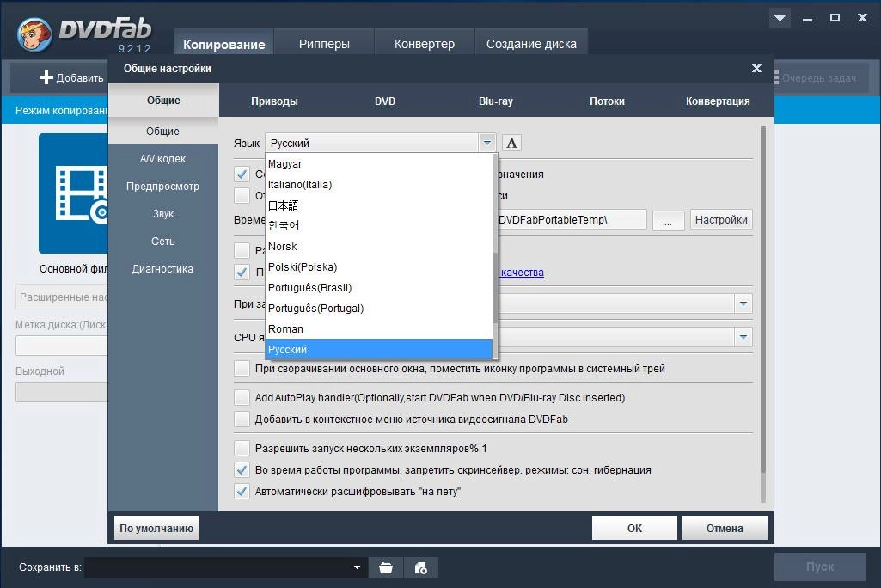Open the Потоки settings tab
This screenshot has height=588, width=881.
click(607, 101)
